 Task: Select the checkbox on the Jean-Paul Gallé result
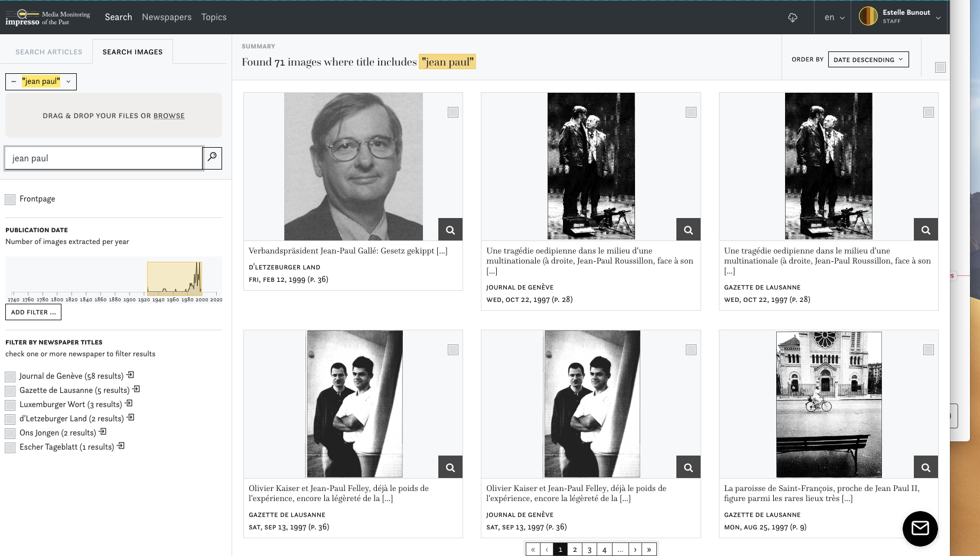453,112
